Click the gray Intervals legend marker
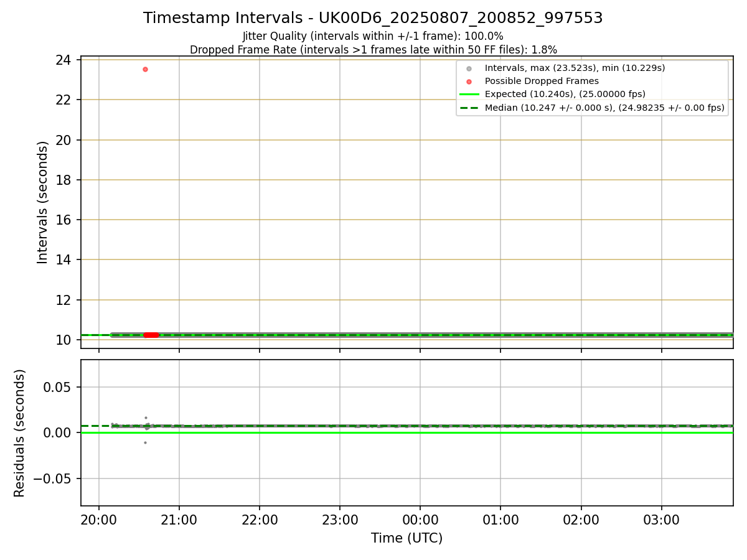747x560 pixels. pyautogui.click(x=469, y=68)
